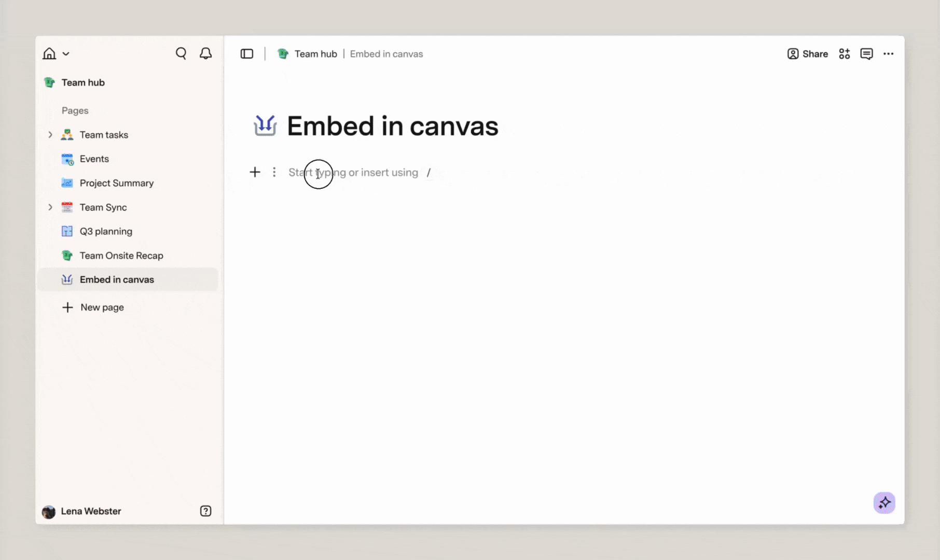Viewport: 940px width, 560px height.
Task: Click the Embed in canvas page title
Action: [x=393, y=126]
